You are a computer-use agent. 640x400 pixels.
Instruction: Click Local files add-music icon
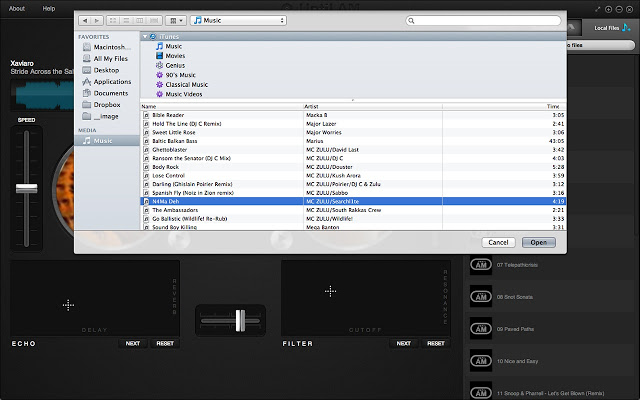click(x=626, y=28)
